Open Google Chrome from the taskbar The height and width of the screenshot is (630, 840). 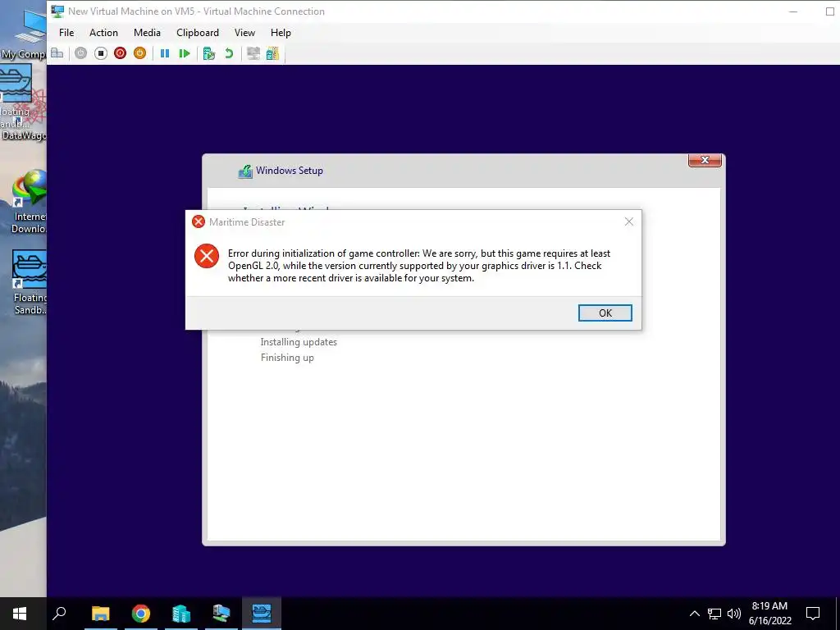point(141,614)
